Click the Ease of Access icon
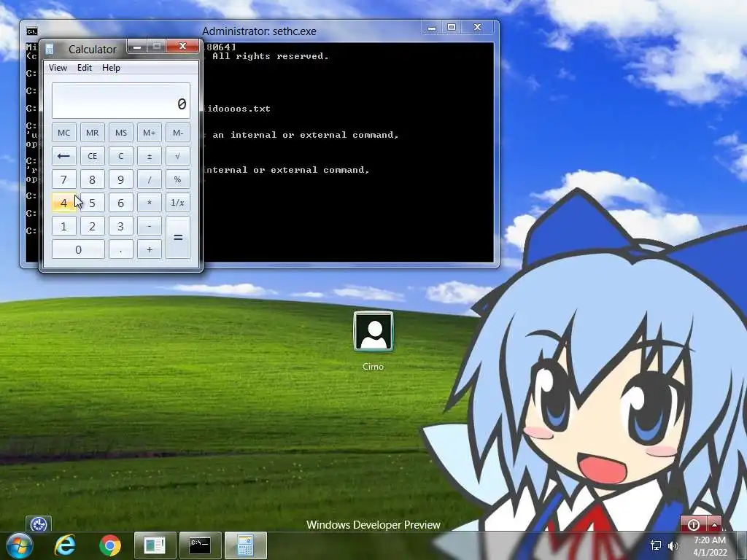The width and height of the screenshot is (747, 560). [x=39, y=524]
